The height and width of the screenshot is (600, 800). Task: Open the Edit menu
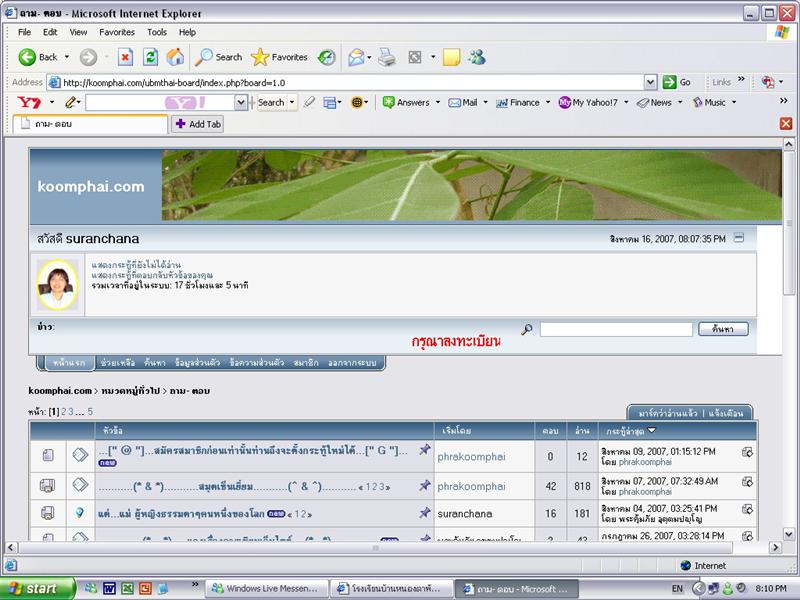click(50, 32)
